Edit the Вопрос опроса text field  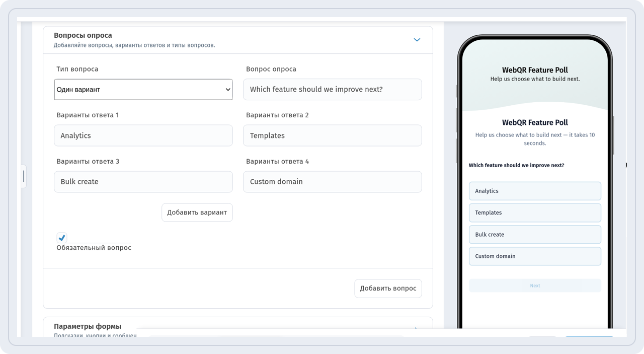point(333,90)
